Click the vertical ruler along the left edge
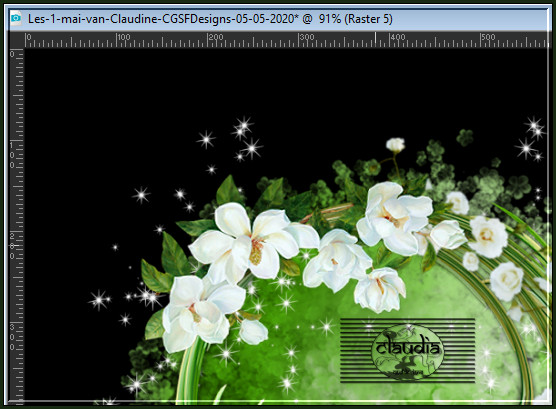 (16, 226)
